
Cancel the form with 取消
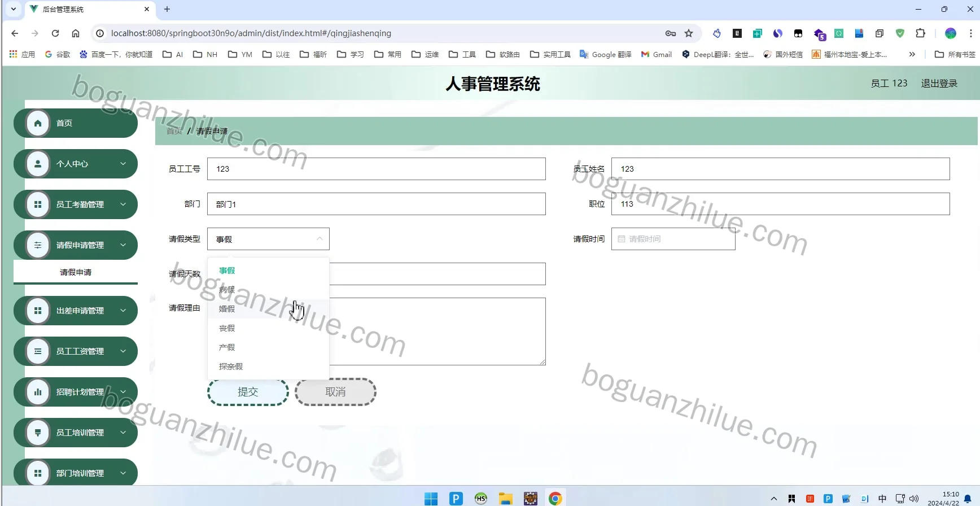[335, 392]
